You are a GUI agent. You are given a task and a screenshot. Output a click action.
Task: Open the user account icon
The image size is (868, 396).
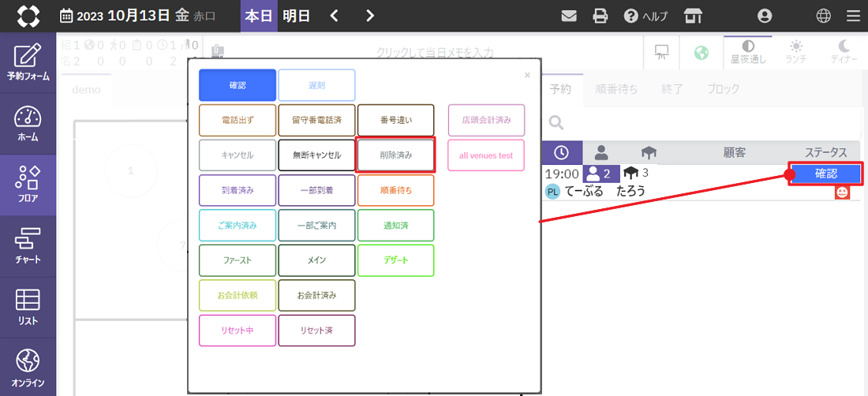pos(764,16)
